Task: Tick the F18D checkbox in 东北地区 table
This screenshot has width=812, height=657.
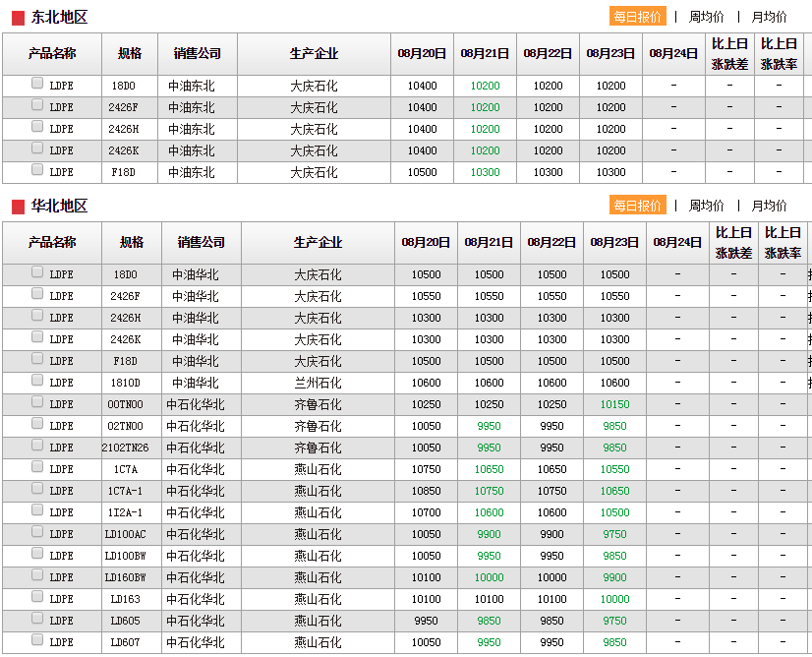Action: click(37, 169)
